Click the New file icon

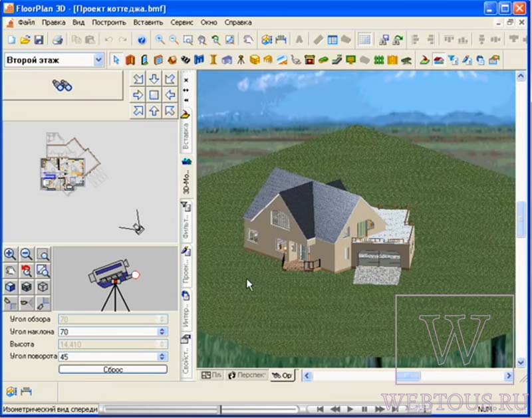(x=11, y=40)
